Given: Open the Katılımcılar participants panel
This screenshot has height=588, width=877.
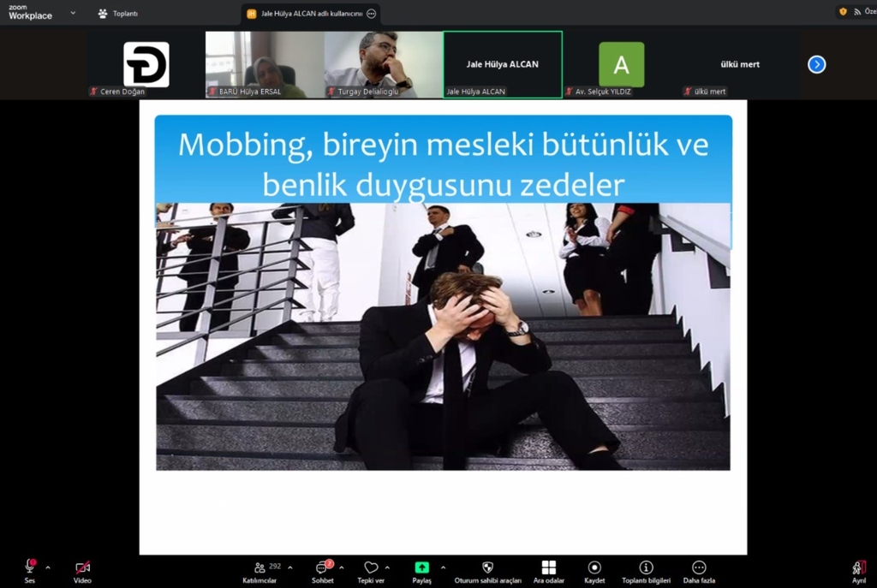Looking at the screenshot, I should coord(260,567).
